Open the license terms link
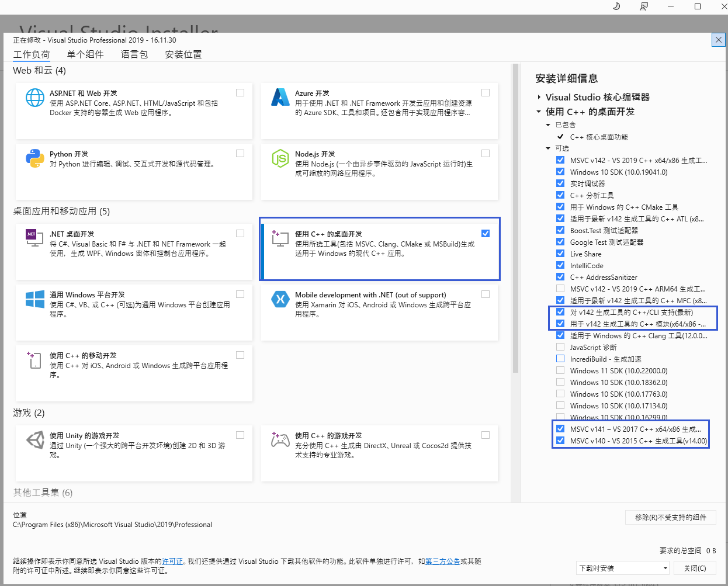 172,561
